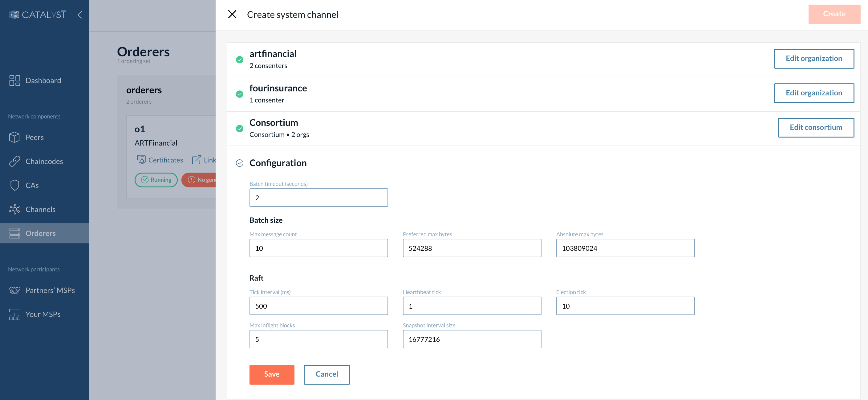View Certificates for orderer o1
The image size is (868, 400).
(x=160, y=160)
